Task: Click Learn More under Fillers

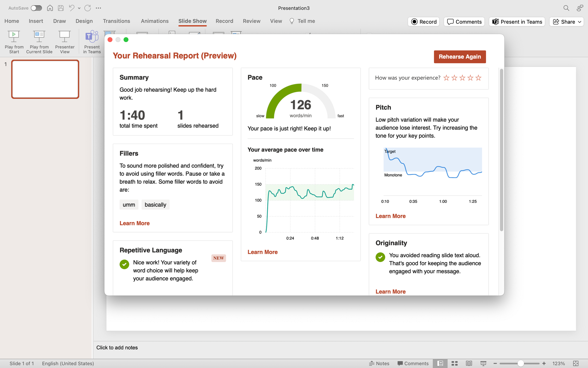Action: pos(134,223)
